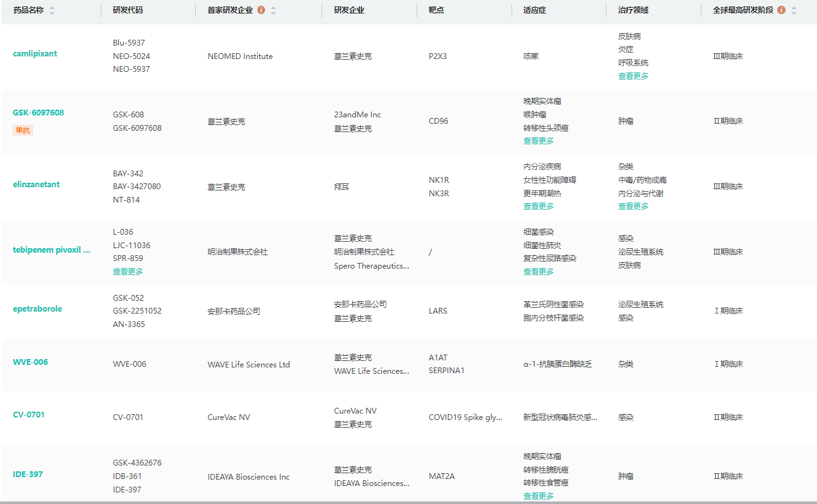The image size is (817, 504).
Task: Click the 研发代码 column header
Action: 128,10
